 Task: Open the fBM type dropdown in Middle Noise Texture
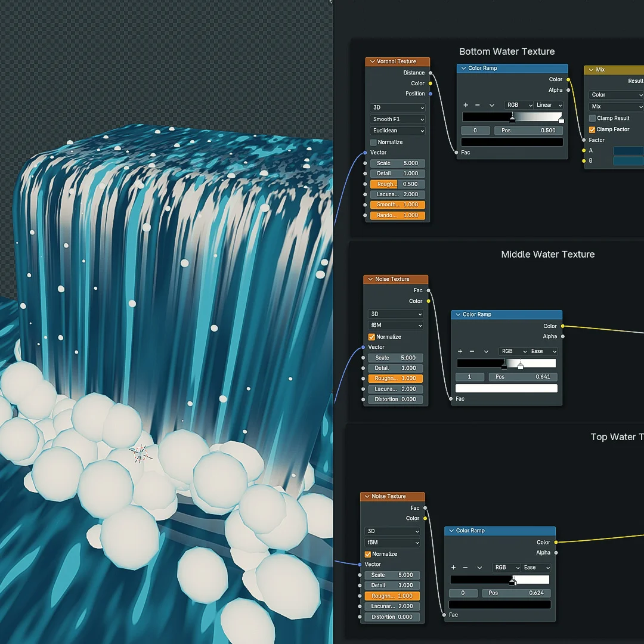tap(396, 326)
